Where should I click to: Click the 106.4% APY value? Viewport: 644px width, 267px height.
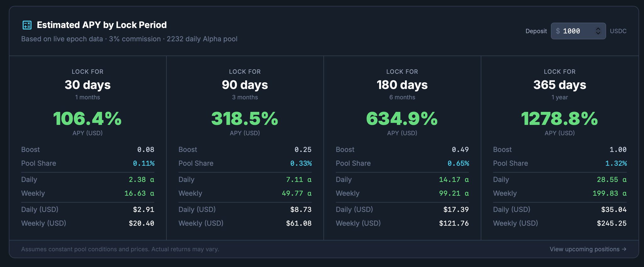coord(87,119)
